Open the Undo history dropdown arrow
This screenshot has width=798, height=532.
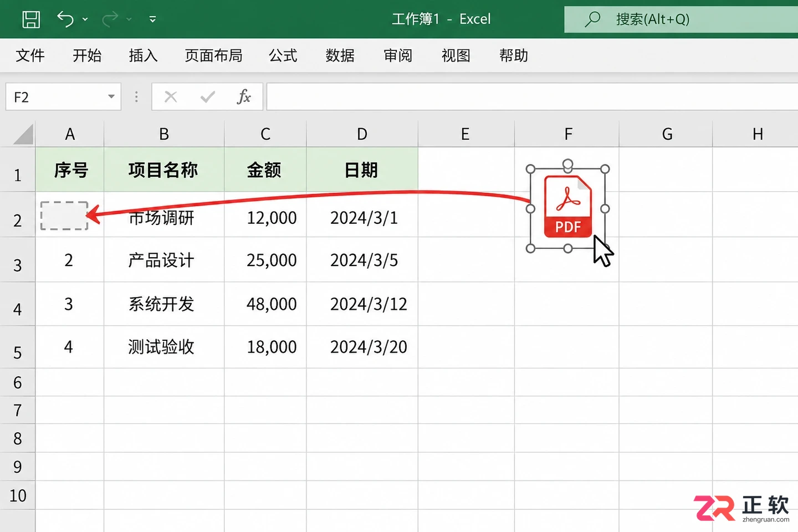click(x=85, y=19)
